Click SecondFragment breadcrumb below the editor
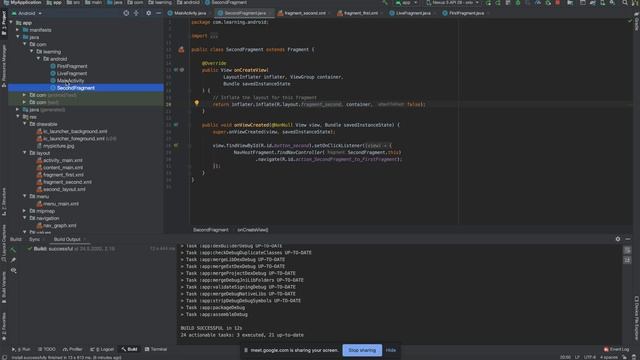The image size is (640, 360). point(211,230)
